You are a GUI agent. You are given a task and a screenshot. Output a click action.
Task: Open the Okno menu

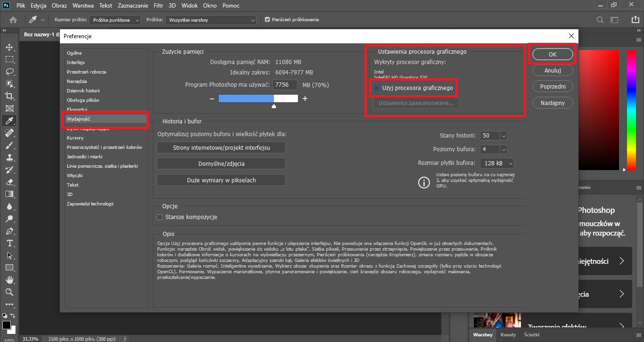pyautogui.click(x=210, y=6)
